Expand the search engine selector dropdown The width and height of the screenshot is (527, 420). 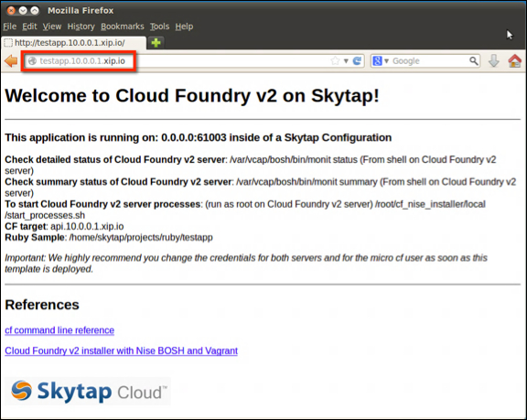tap(386, 61)
